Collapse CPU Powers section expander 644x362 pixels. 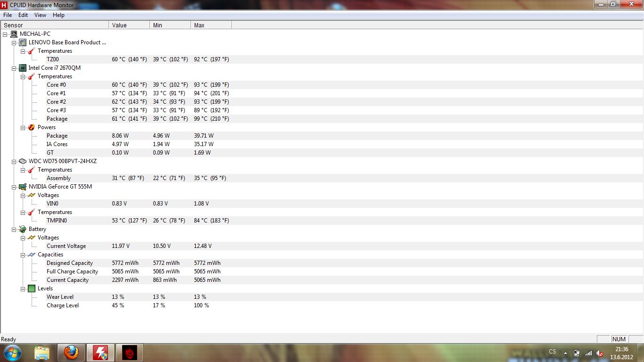tap(23, 127)
